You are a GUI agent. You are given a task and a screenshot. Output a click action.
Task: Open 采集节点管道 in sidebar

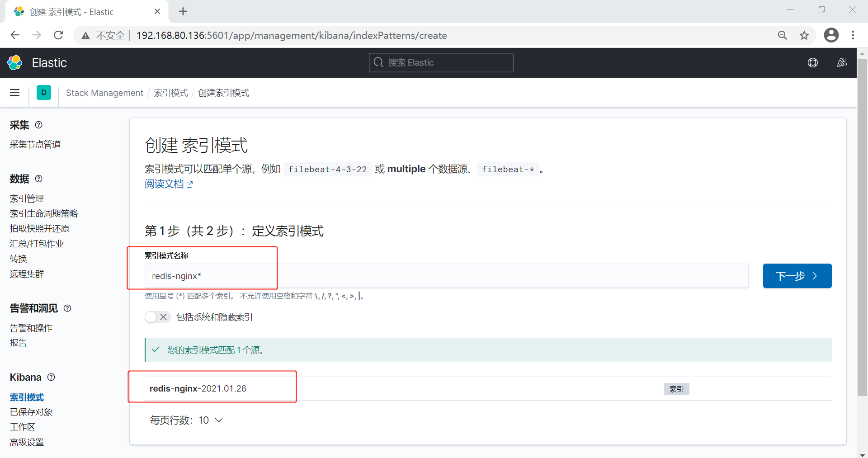click(x=35, y=144)
